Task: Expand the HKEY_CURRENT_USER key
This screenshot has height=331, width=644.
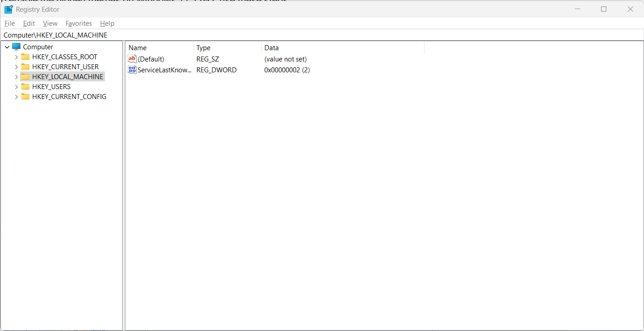Action: [16, 67]
